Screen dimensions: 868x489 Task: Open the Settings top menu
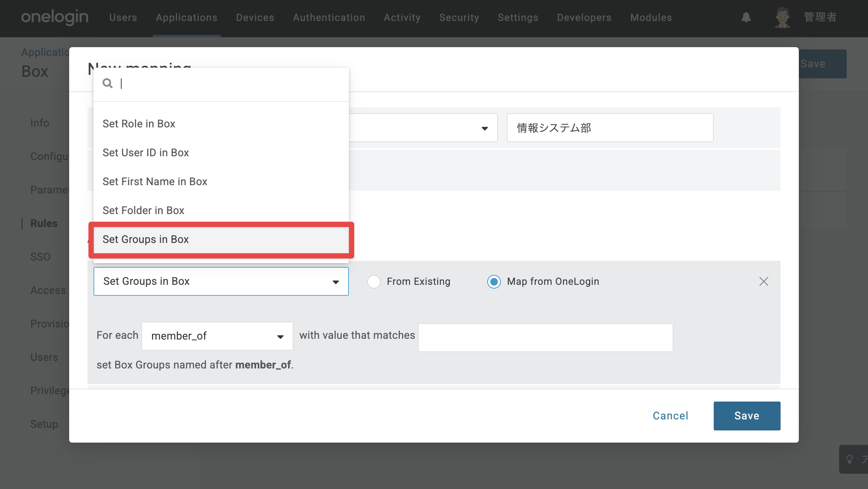pyautogui.click(x=518, y=17)
